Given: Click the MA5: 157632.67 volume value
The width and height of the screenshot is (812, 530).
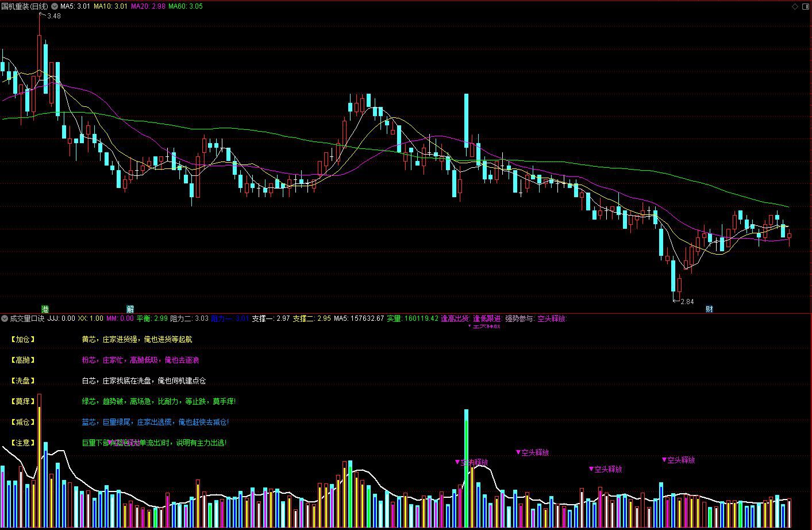Looking at the screenshot, I should pos(359,318).
